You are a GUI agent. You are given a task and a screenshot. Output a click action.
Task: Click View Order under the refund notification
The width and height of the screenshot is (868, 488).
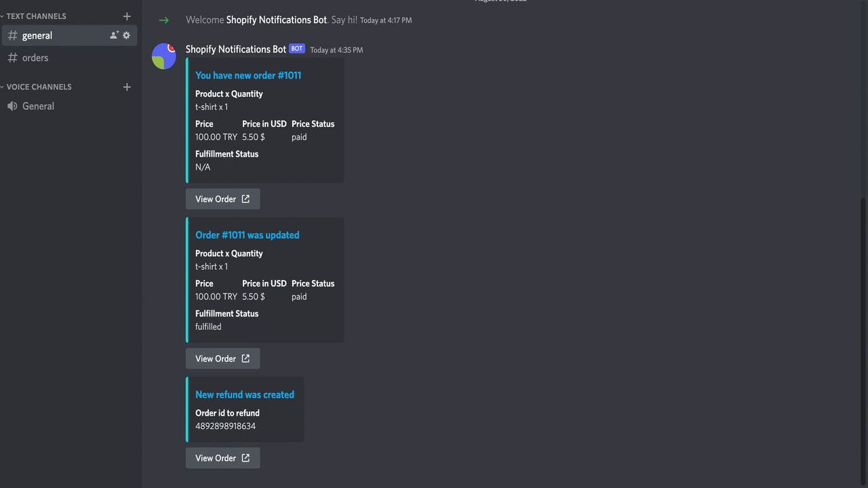(222, 457)
